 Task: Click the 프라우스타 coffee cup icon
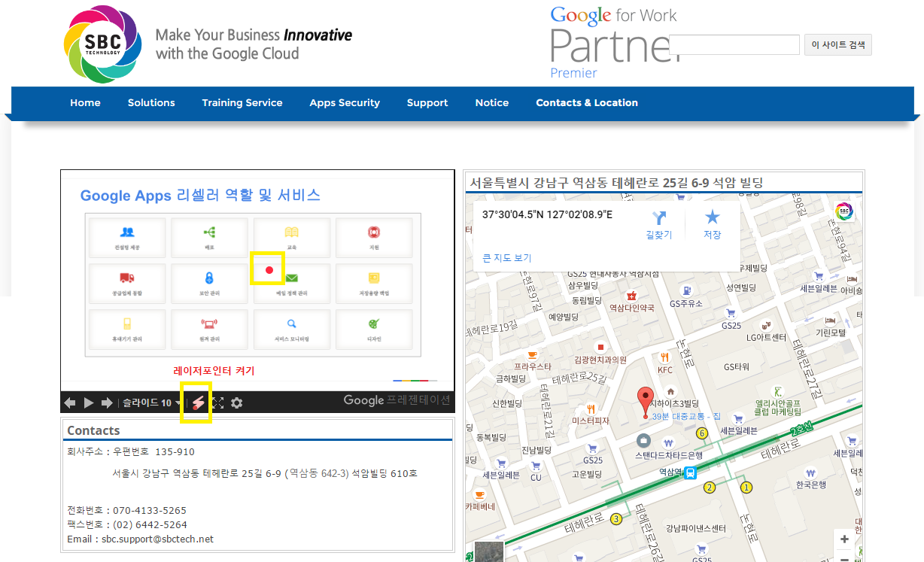[533, 354]
